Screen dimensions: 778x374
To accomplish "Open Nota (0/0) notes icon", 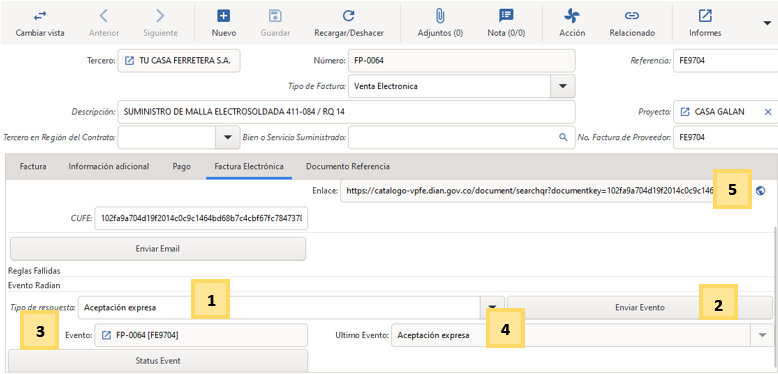I will pyautogui.click(x=506, y=16).
